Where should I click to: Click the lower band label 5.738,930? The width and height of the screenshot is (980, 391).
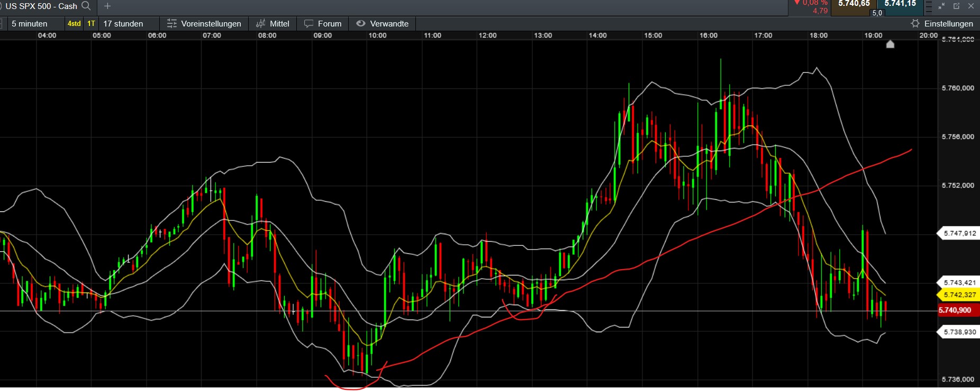[x=959, y=332]
